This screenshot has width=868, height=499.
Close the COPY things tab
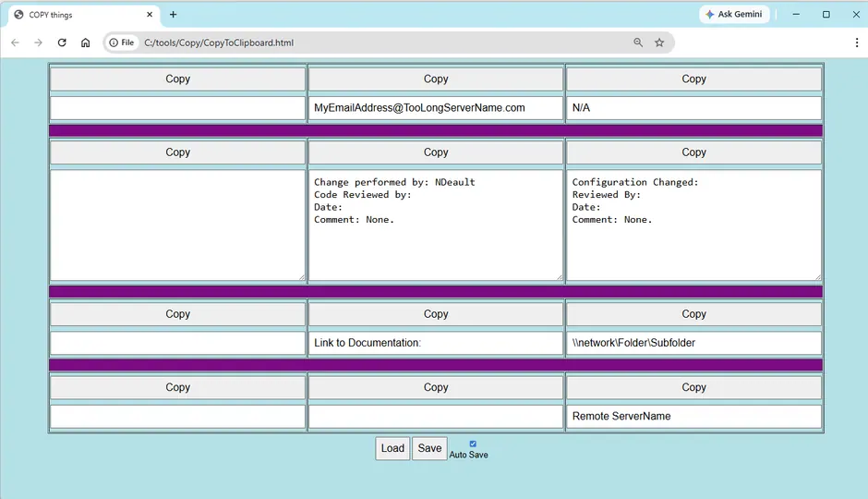[150, 15]
